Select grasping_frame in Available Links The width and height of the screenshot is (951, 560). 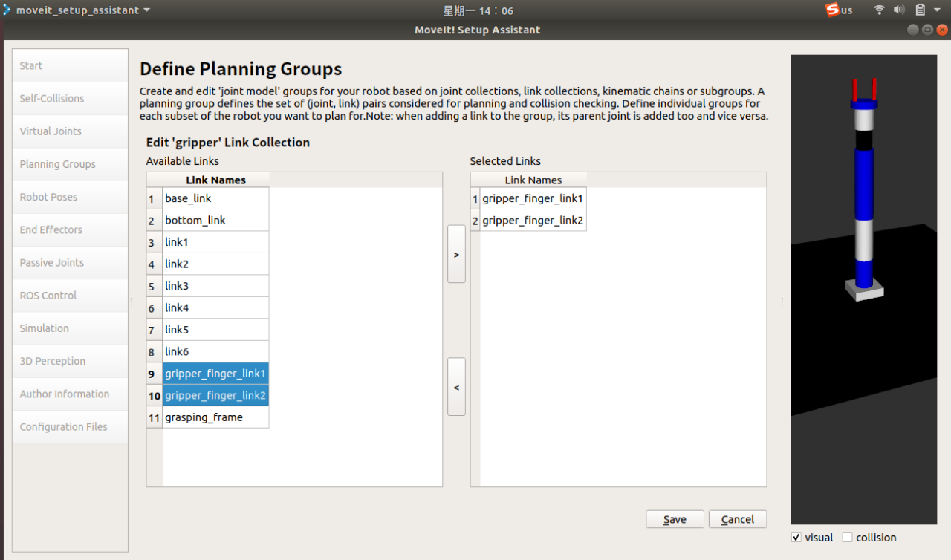(x=215, y=417)
